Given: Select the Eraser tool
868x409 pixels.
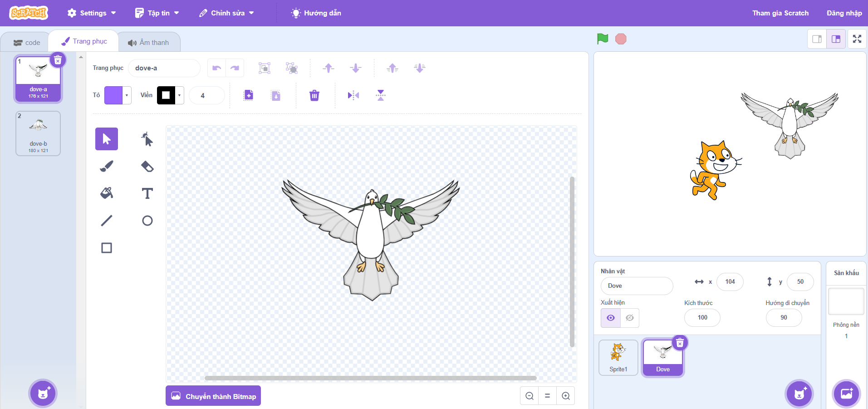Looking at the screenshot, I should [147, 166].
